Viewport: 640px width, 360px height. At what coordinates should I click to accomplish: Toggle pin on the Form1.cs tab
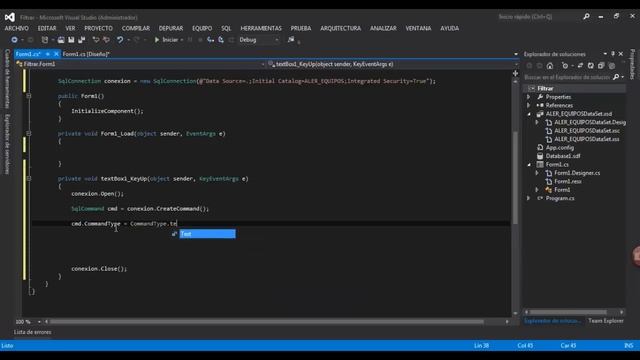click(x=48, y=54)
